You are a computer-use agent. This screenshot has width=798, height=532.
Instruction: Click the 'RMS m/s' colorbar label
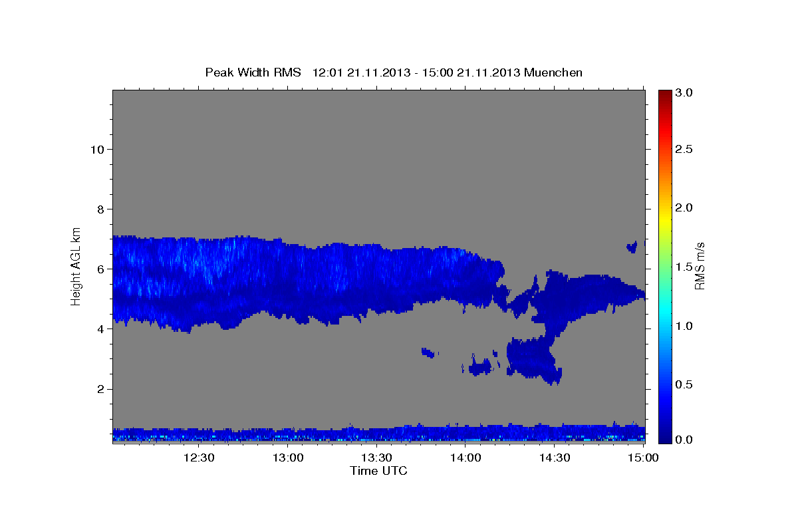700,265
